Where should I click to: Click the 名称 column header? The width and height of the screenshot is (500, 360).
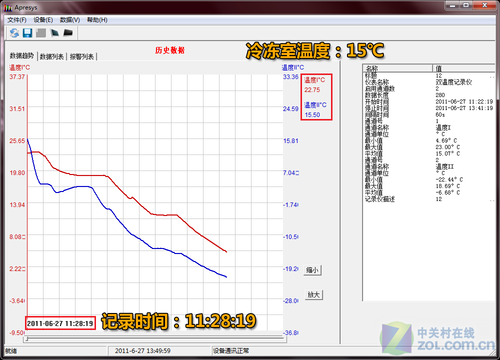coord(398,68)
